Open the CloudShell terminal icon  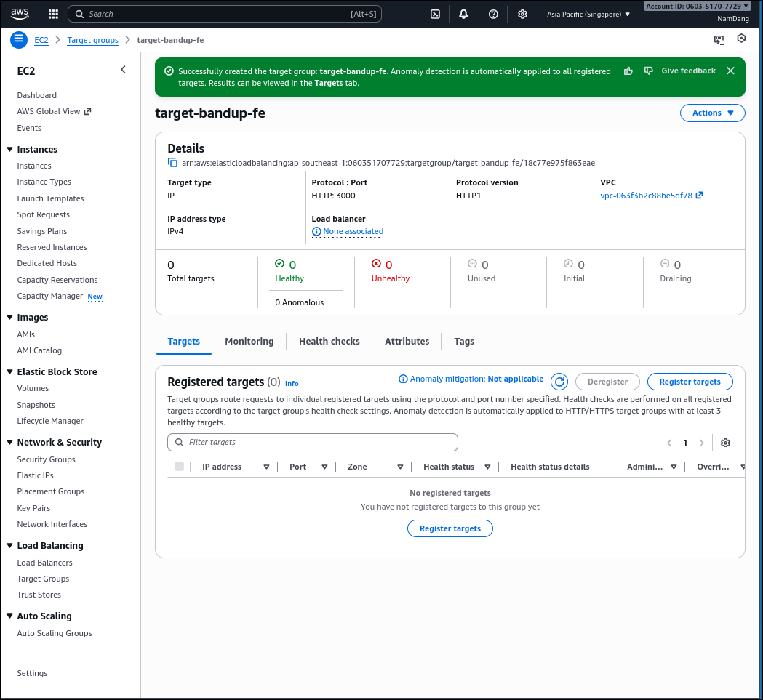tap(435, 14)
